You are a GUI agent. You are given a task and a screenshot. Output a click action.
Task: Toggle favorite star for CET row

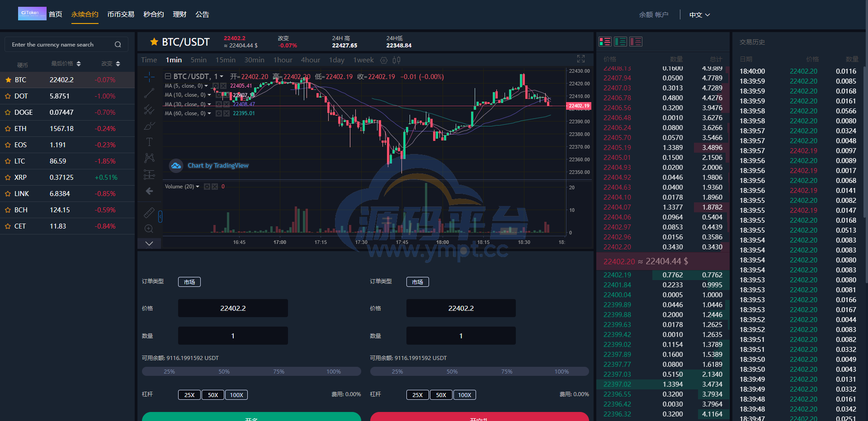click(8, 226)
